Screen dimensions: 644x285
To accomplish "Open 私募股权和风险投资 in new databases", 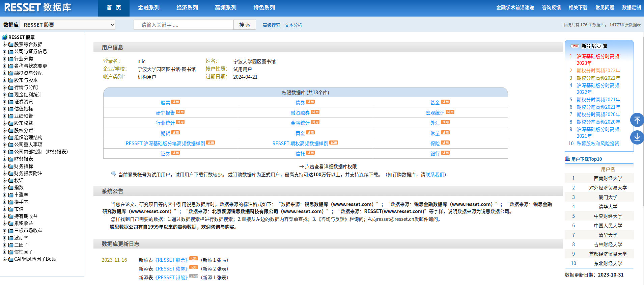I will coord(598,144).
